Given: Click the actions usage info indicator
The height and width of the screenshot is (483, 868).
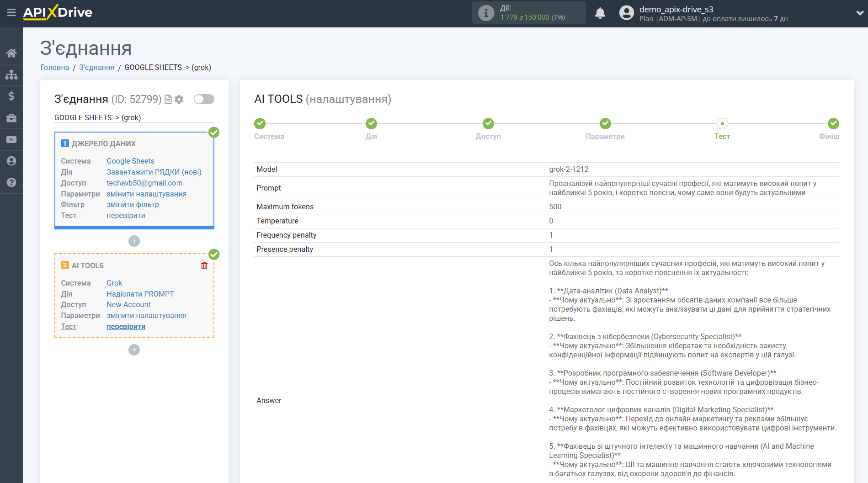Looking at the screenshot, I should click(x=486, y=13).
